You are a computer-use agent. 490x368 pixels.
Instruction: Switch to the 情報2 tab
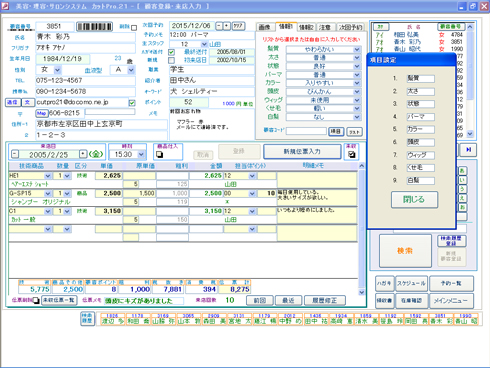coord(306,27)
